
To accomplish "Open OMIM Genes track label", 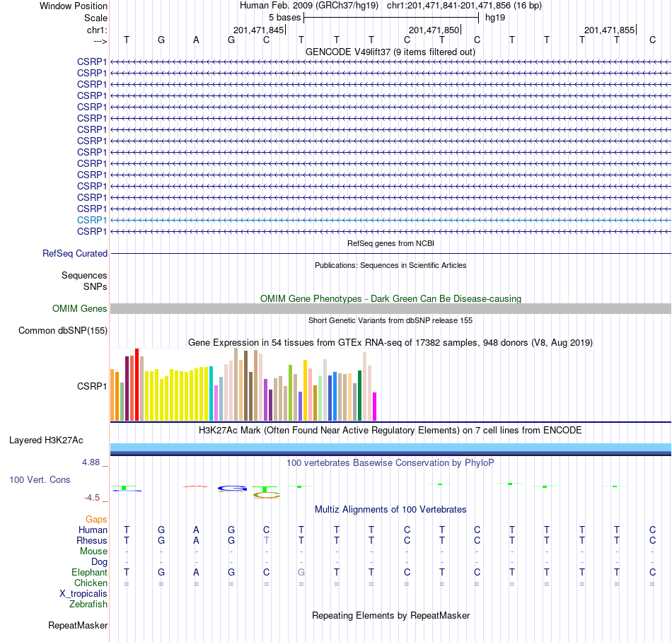I will click(80, 308).
